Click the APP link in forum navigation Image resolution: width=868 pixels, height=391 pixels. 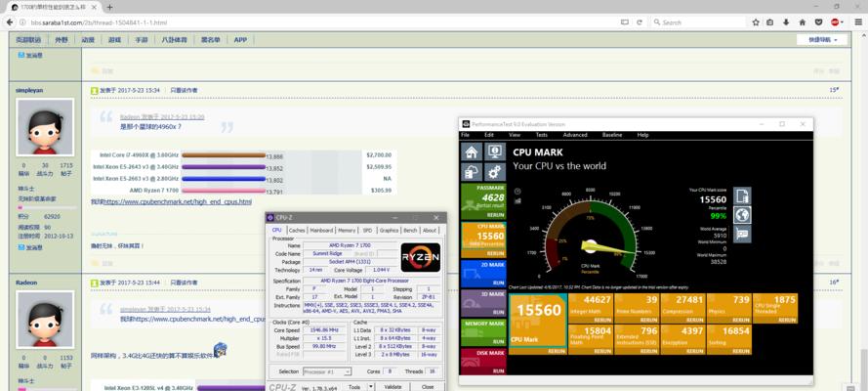point(240,40)
